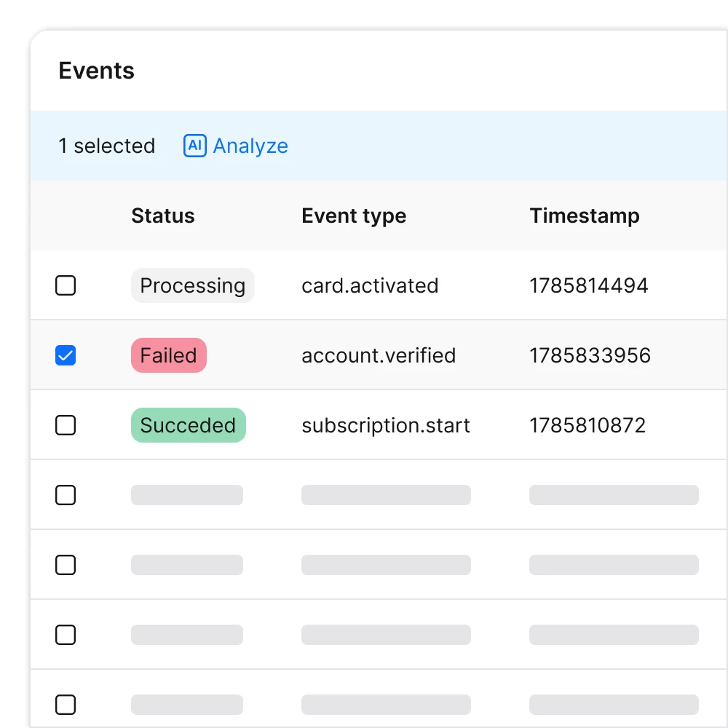Select the account.verified event type cell

coord(379,355)
